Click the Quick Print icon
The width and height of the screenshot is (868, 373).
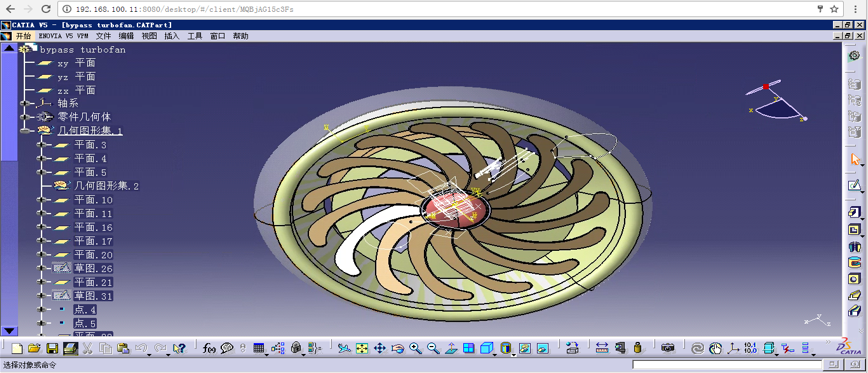tap(70, 348)
